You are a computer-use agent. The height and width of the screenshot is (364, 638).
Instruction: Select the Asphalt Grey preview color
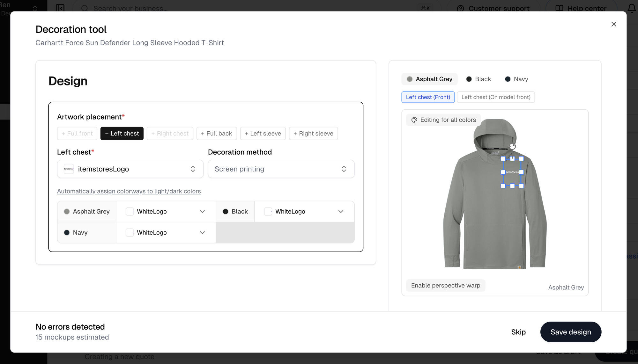click(429, 79)
